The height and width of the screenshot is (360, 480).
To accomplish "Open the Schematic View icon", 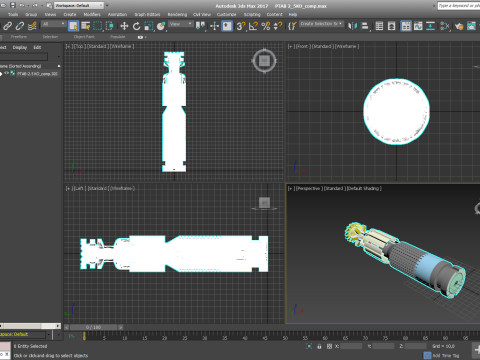I will click(x=430, y=26).
